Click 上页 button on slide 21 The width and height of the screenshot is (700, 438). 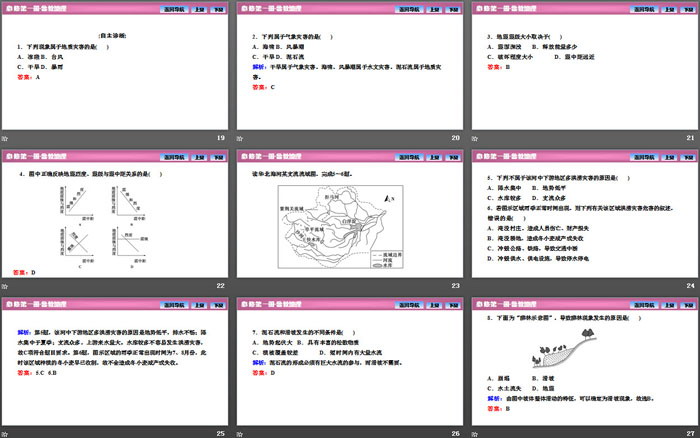coord(669,9)
